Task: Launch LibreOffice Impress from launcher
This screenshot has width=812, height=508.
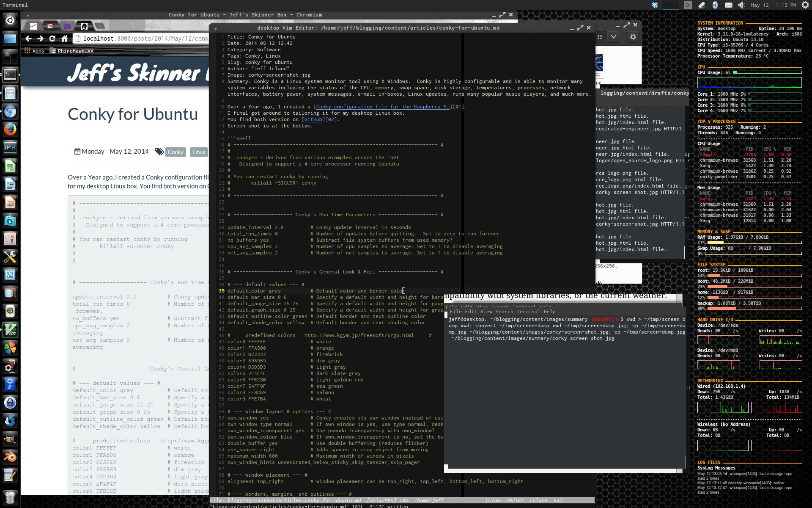Action: pyautogui.click(x=10, y=202)
